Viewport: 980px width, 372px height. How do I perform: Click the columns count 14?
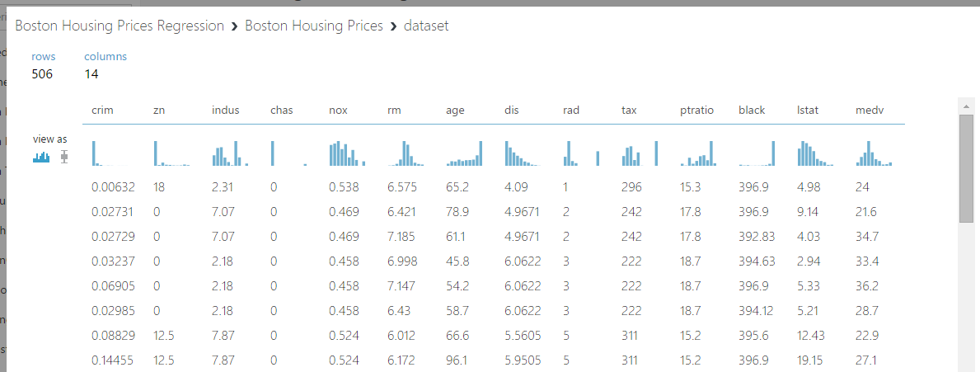(x=91, y=74)
